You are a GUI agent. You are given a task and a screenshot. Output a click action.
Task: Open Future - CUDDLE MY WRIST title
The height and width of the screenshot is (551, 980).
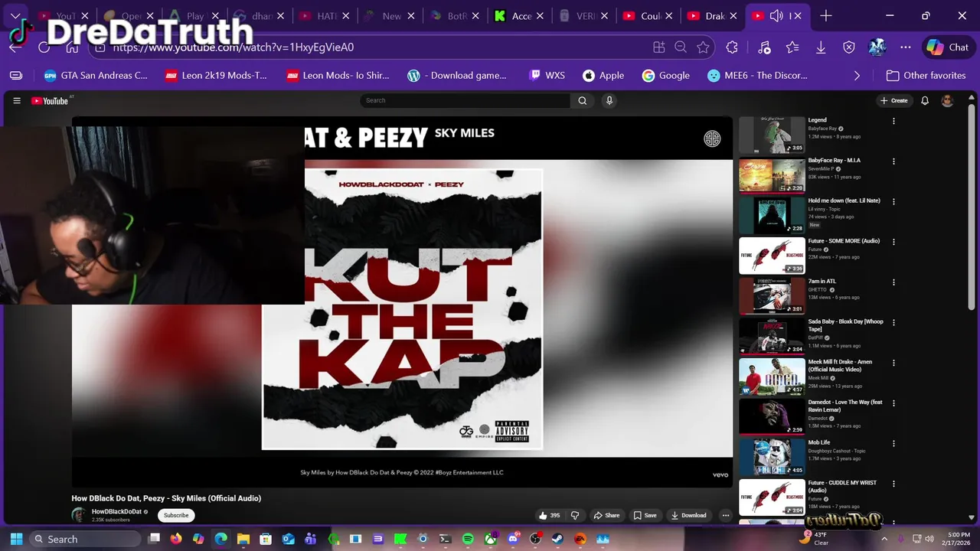tap(842, 487)
